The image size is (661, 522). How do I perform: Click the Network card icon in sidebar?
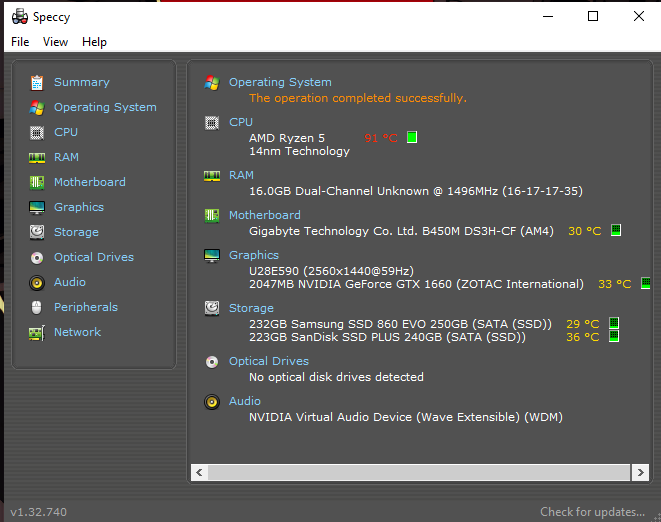(x=37, y=333)
